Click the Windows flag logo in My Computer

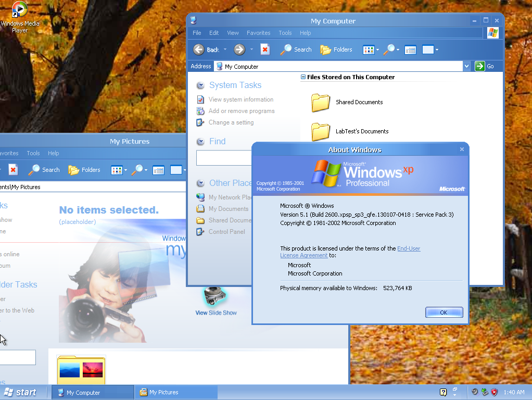[x=492, y=33]
